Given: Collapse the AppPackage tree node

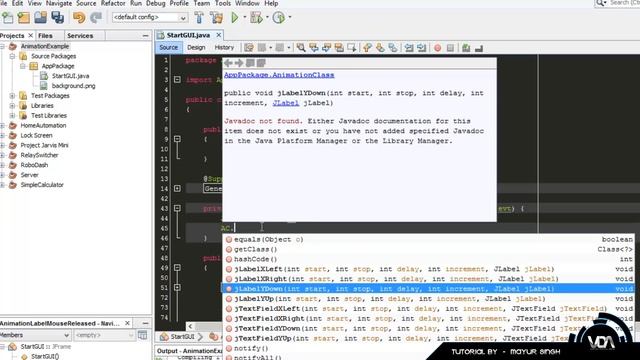Looking at the screenshot, I should [23, 66].
